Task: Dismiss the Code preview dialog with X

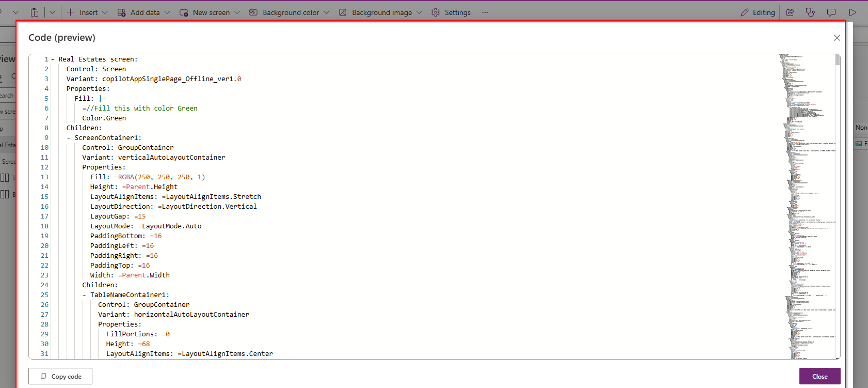Action: (x=837, y=38)
